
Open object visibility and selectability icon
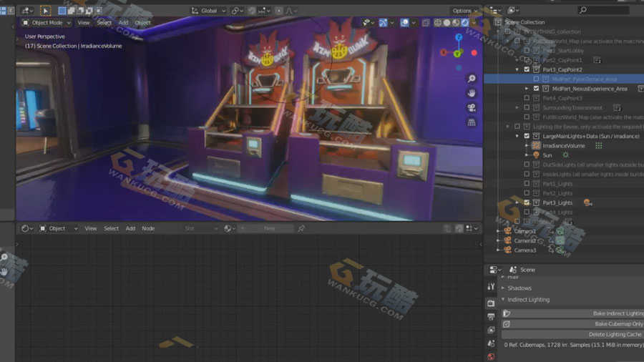pyautogui.click(x=366, y=23)
